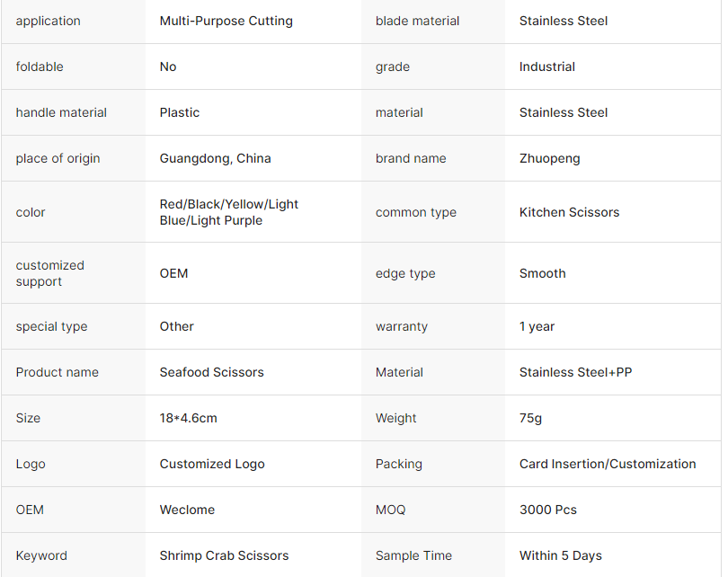Click the 'Red/Black/Yellow/Light Blue/Light Purple' color value

point(229,212)
